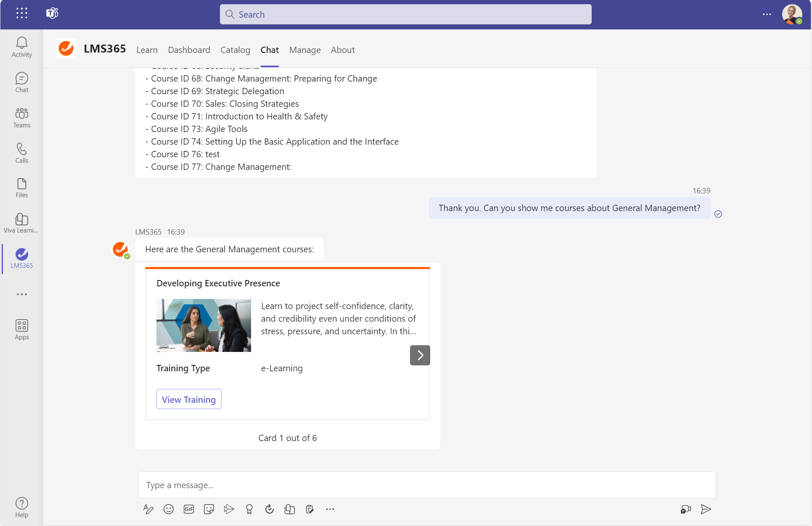Image resolution: width=812 pixels, height=526 pixels.
Task: Switch to the Dashboard tab
Action: tap(189, 50)
